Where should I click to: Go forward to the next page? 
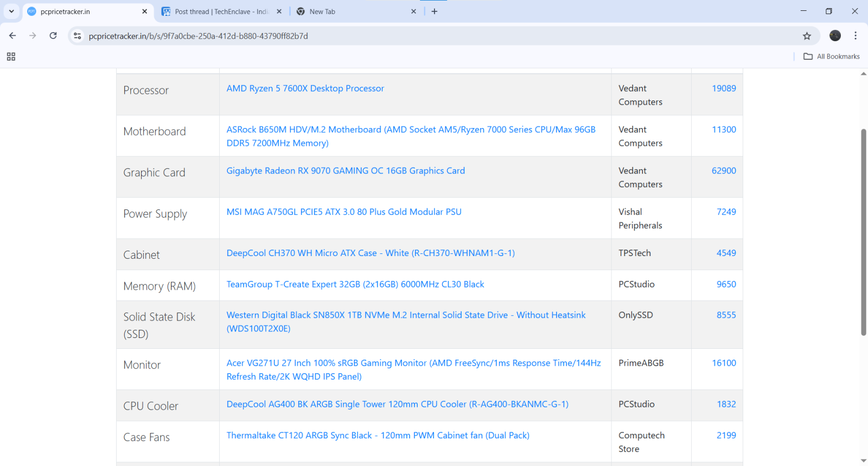pos(33,36)
